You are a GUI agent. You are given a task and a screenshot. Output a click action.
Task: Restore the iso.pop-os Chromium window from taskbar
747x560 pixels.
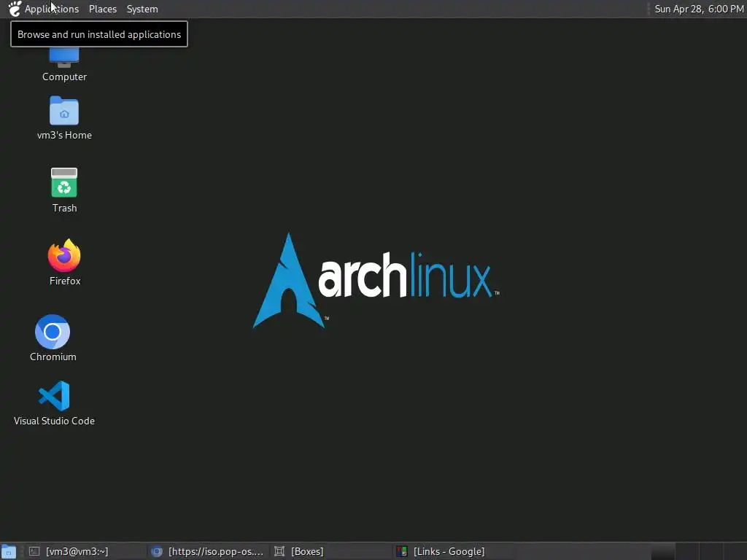pyautogui.click(x=207, y=551)
